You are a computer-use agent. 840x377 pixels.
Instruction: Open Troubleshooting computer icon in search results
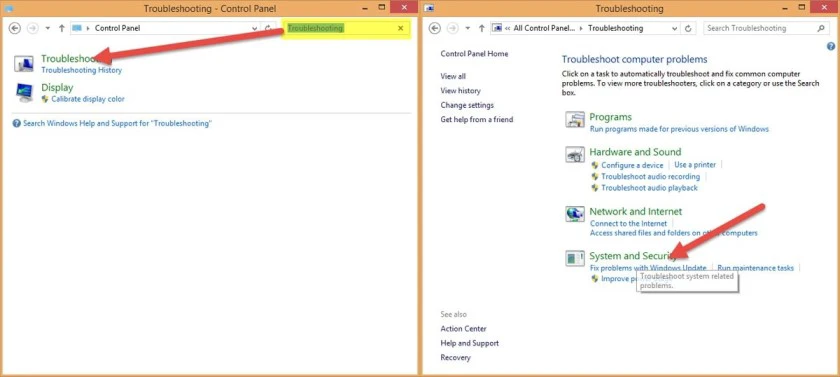[24, 63]
